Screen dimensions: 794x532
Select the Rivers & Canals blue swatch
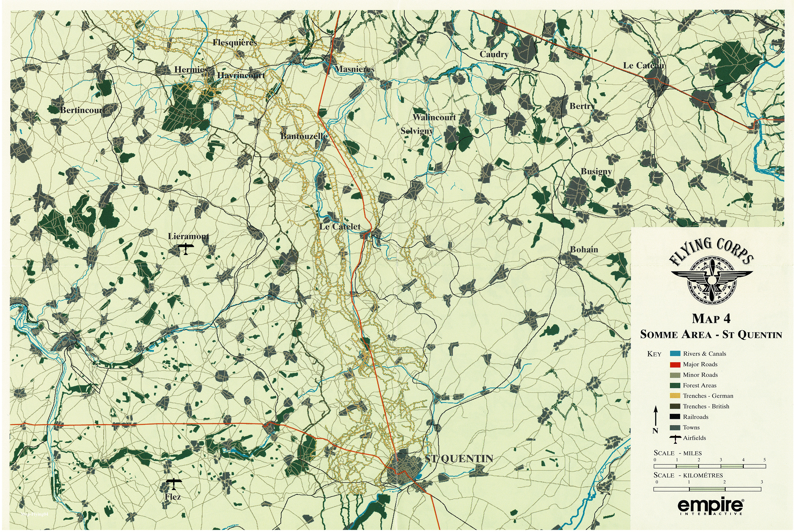tap(675, 354)
